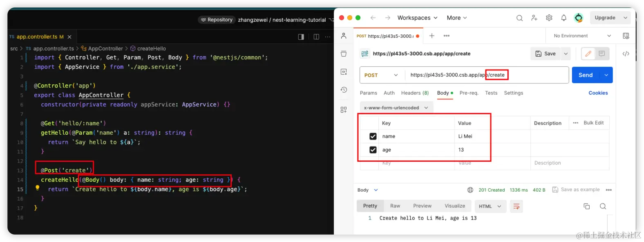Open the x-www-form-urlencoded body type dropdown
The width and height of the screenshot is (644, 242).
(x=396, y=108)
